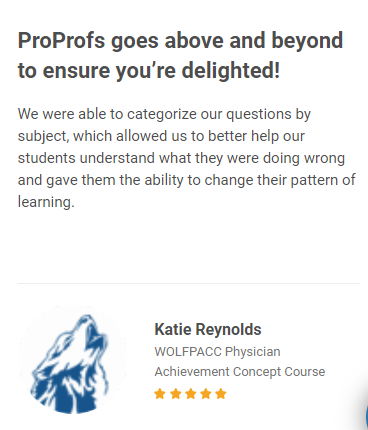Click the line starting 'We were able to categorize'
The width and height of the screenshot is (368, 430).
pos(164,114)
